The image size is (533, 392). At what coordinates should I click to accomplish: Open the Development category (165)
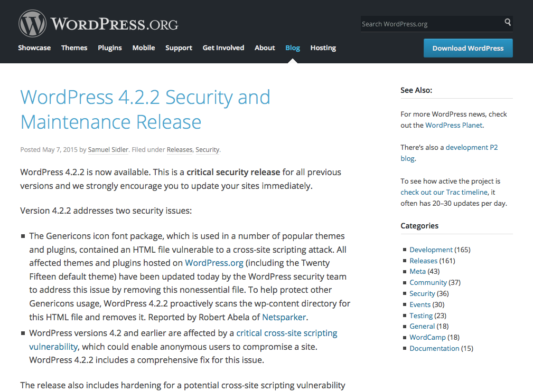431,250
